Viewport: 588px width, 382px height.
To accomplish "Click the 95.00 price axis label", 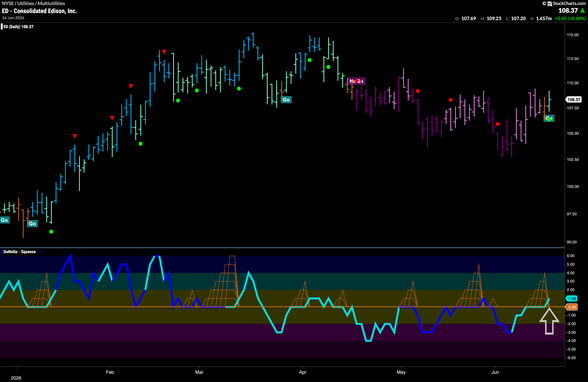I will tap(572, 242).
